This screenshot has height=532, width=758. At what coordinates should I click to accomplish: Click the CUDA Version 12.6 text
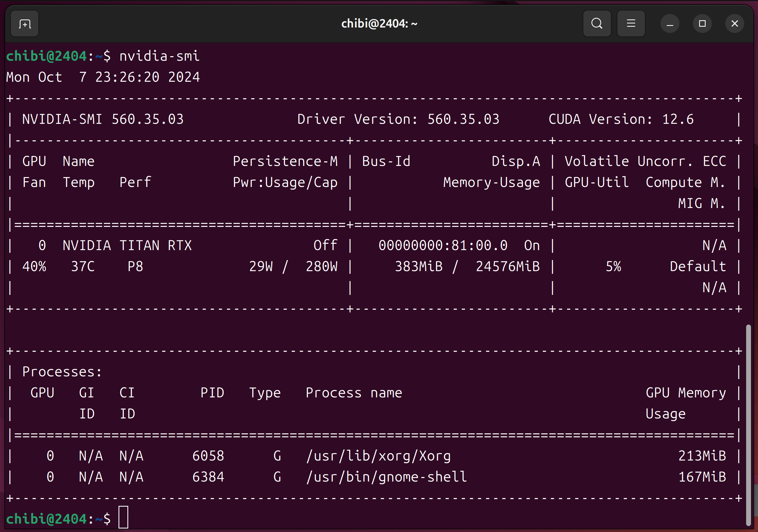[621, 120]
